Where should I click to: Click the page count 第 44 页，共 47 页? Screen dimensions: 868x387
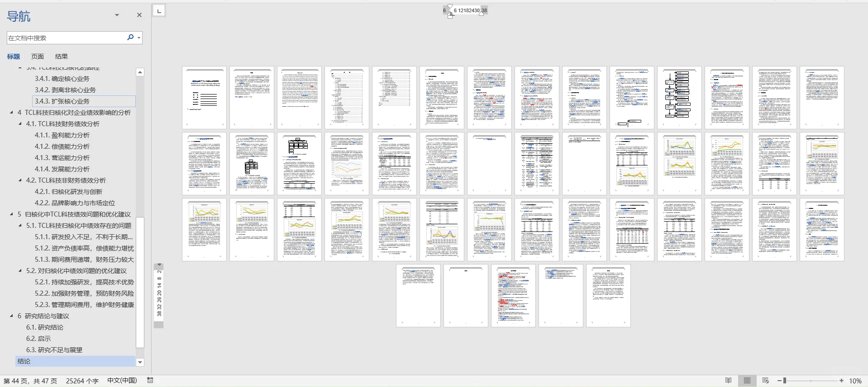(x=30, y=381)
